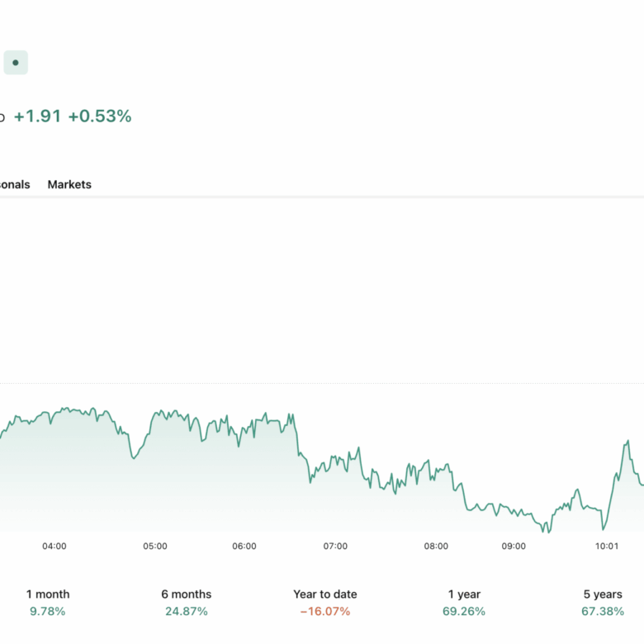Image resolution: width=644 pixels, height=644 pixels.
Task: Click the 04:00 time axis label
Action: (x=54, y=546)
